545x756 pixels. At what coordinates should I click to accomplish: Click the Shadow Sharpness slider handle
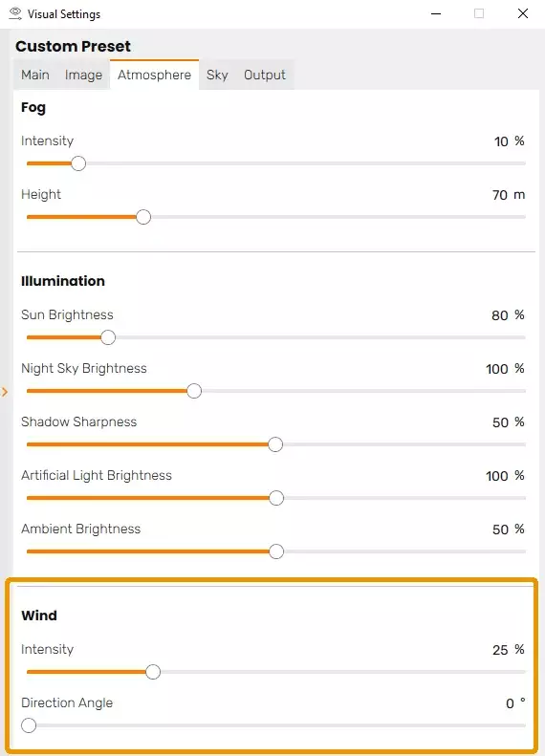point(275,444)
